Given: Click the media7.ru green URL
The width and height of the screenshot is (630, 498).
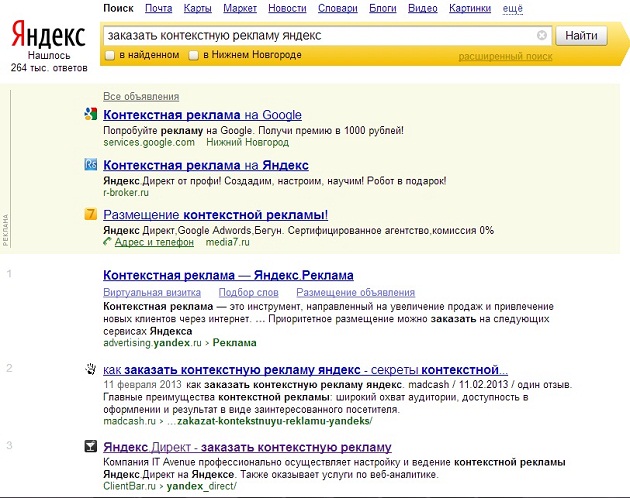Looking at the screenshot, I should (227, 242).
